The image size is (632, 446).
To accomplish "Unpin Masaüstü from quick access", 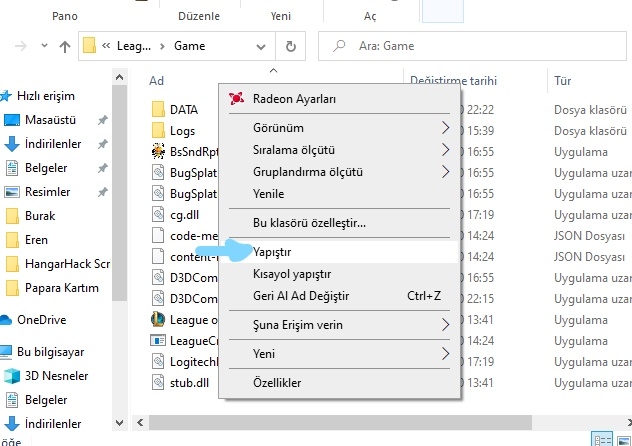I will click(103, 120).
